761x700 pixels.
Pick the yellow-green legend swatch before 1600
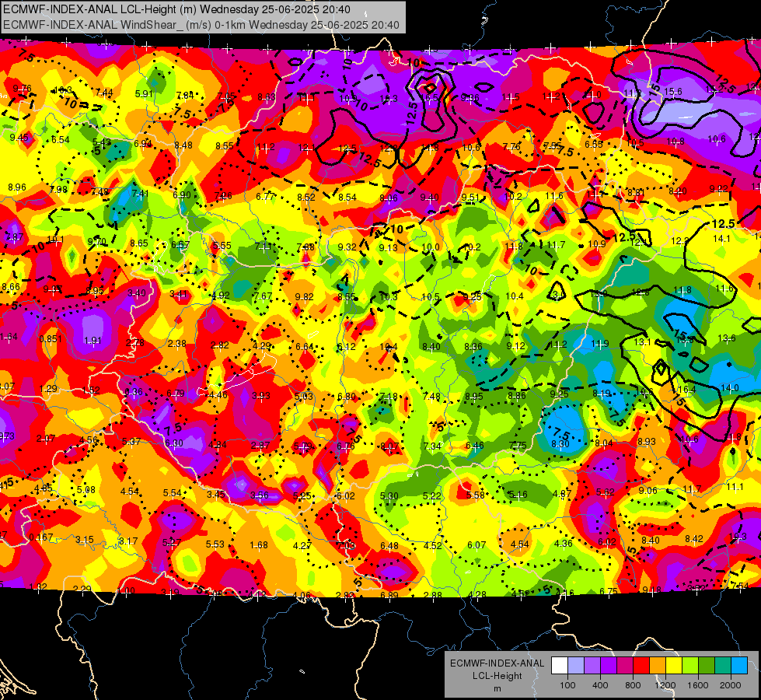690,666
